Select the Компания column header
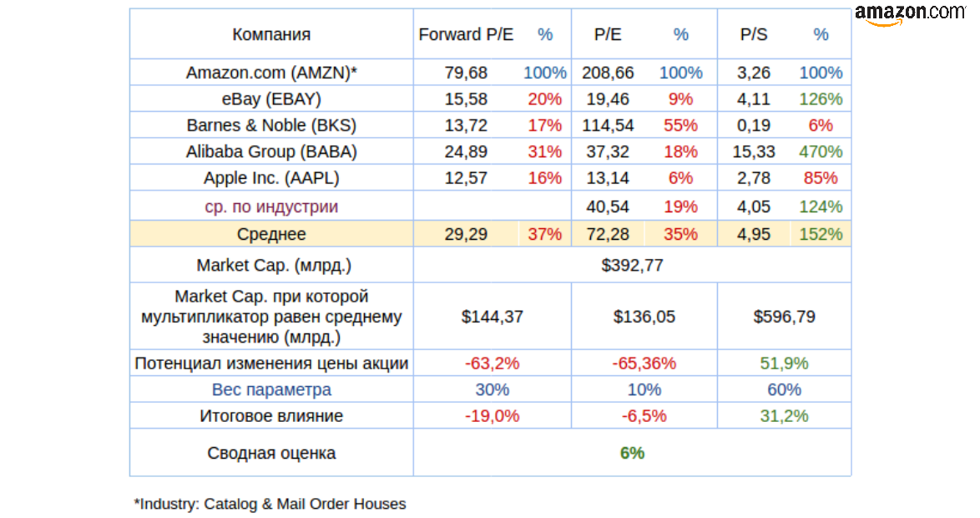The width and height of the screenshot is (980, 518). pos(271,34)
